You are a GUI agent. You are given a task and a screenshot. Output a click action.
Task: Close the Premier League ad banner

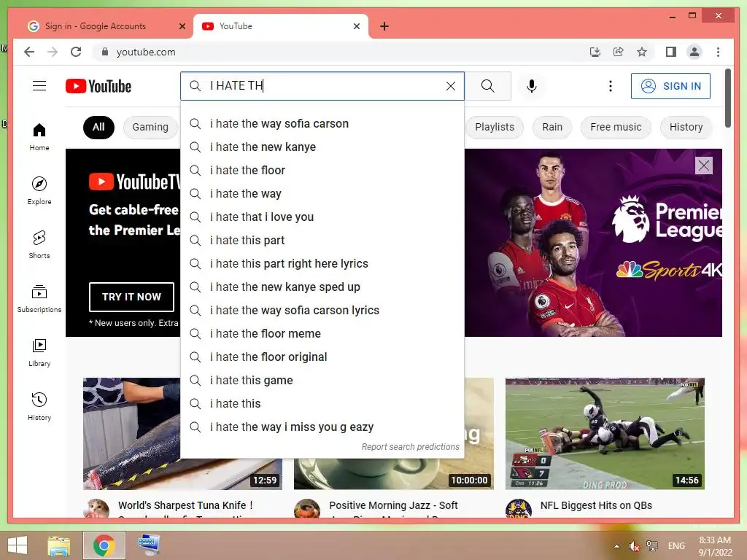click(x=704, y=166)
